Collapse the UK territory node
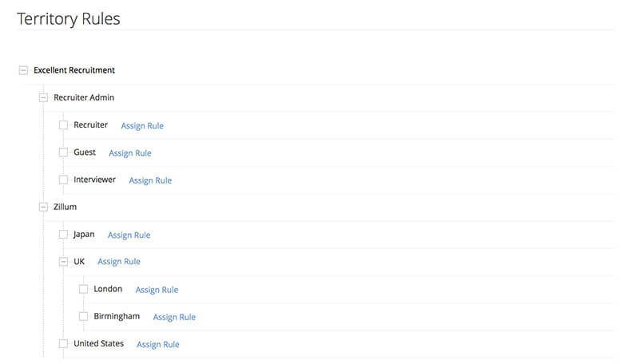Screen dimensions: 639x364 (63, 262)
